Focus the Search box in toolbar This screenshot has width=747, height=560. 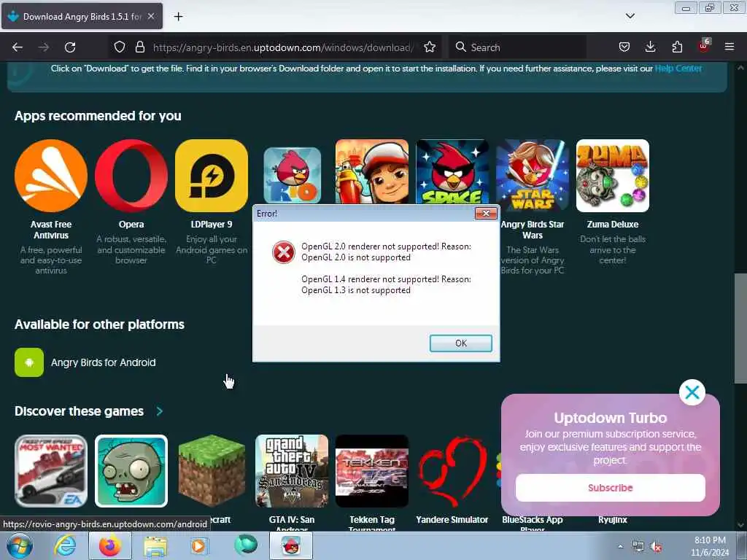pyautogui.click(x=517, y=47)
